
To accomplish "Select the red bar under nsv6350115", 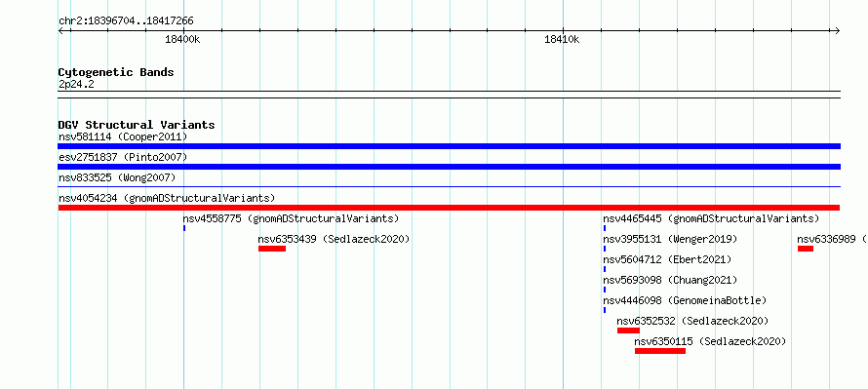I will (x=660, y=351).
